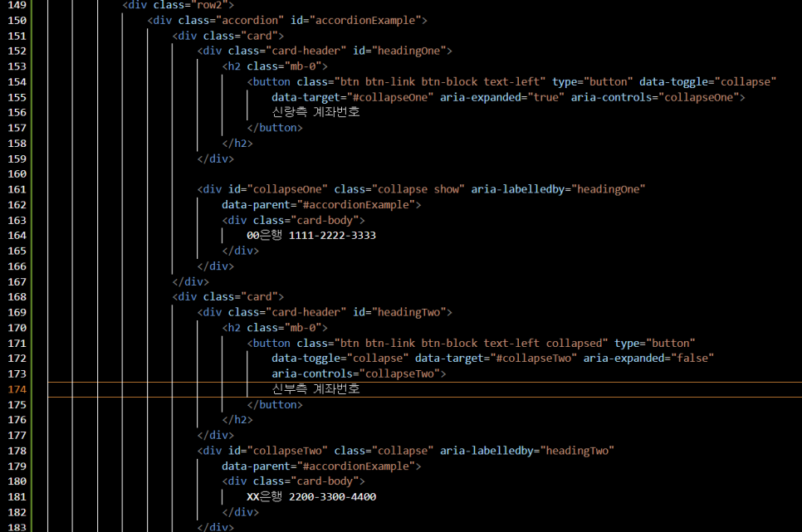The width and height of the screenshot is (802, 532).
Task: Click the h2 opening tag on line 170
Action: [275, 327]
